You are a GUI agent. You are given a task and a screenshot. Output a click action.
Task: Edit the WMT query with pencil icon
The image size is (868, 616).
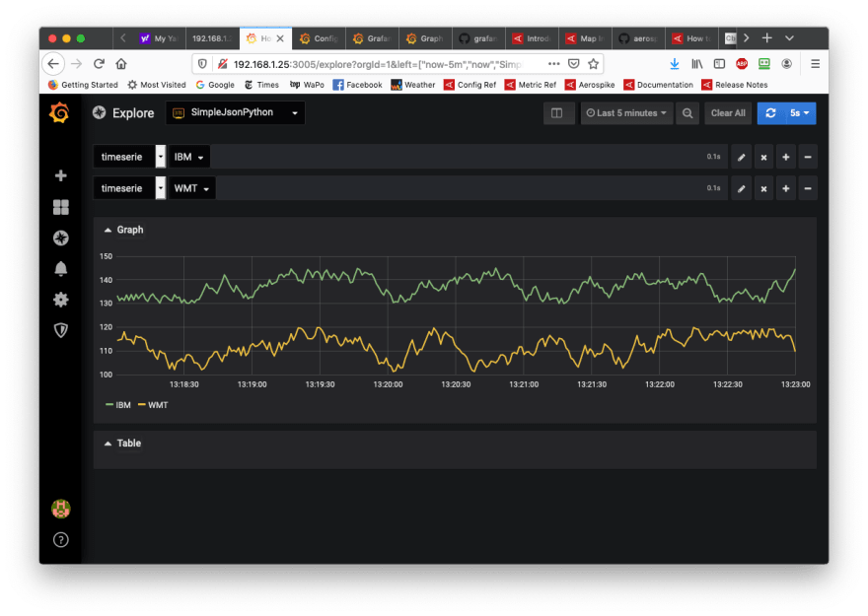tap(741, 188)
